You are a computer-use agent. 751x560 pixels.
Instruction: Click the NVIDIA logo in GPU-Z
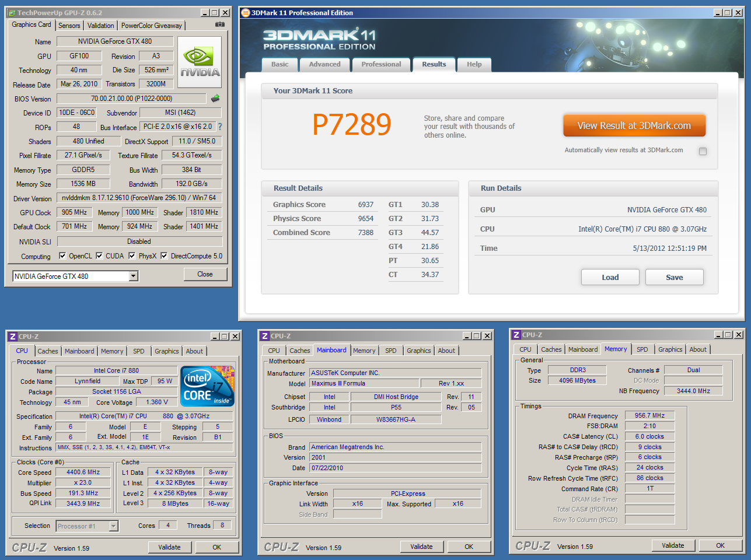[200, 62]
